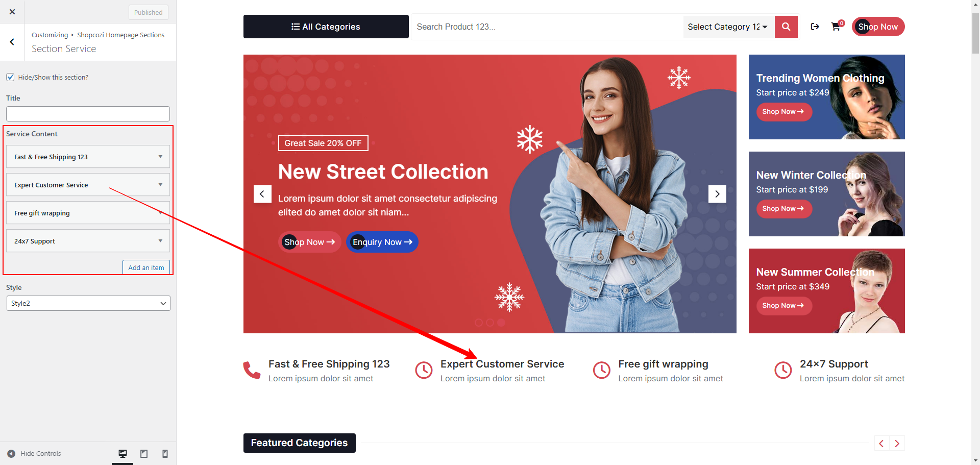Click the red search magnifier button
The width and height of the screenshot is (980, 465).
click(x=786, y=27)
